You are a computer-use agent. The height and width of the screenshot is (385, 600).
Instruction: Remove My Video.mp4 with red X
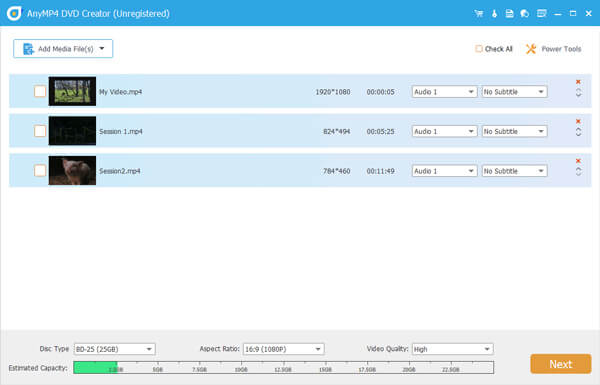point(578,82)
